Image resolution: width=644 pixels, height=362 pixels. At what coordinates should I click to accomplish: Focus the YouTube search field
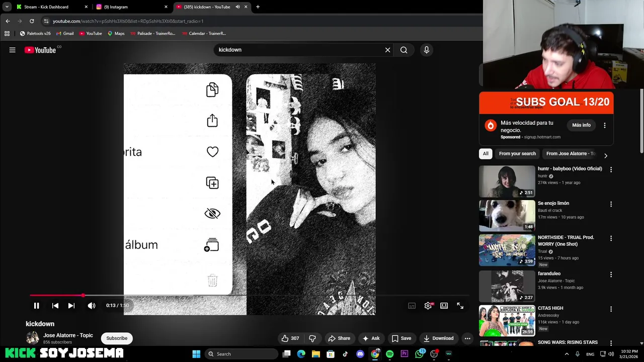(x=299, y=50)
